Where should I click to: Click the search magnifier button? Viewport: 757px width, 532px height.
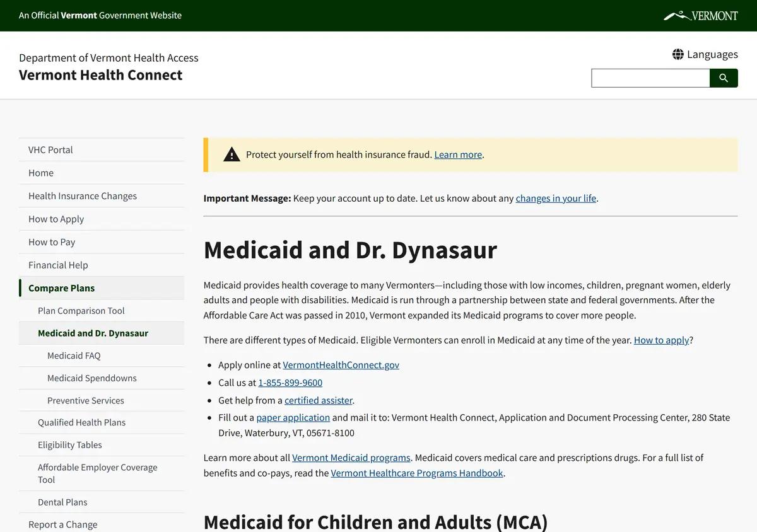click(x=724, y=78)
